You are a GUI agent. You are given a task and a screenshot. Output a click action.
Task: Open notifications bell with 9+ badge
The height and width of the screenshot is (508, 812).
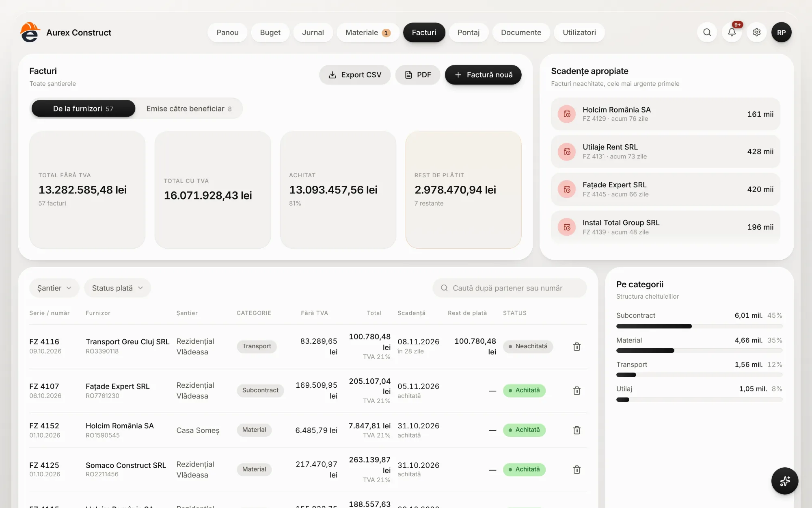732,32
